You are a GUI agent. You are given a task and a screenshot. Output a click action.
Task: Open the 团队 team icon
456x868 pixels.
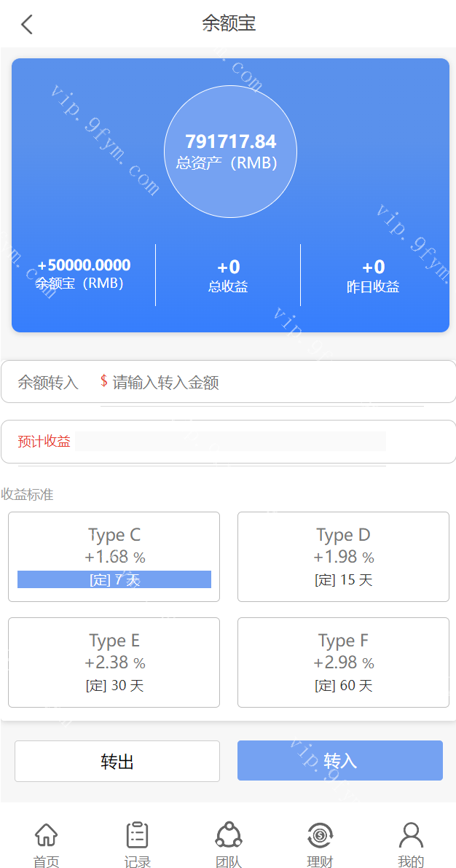point(228,835)
